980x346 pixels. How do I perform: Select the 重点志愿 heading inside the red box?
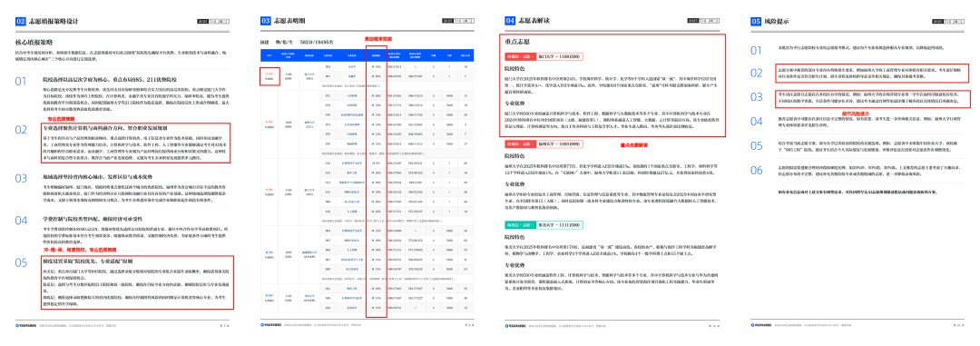point(517,41)
